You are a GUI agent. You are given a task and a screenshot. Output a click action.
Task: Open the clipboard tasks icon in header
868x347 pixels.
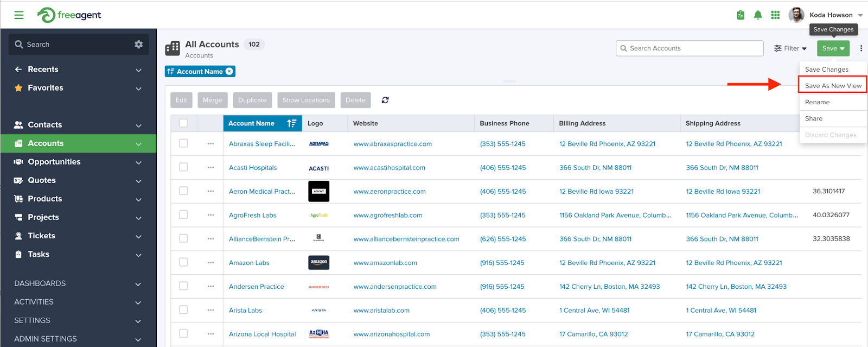(741, 15)
